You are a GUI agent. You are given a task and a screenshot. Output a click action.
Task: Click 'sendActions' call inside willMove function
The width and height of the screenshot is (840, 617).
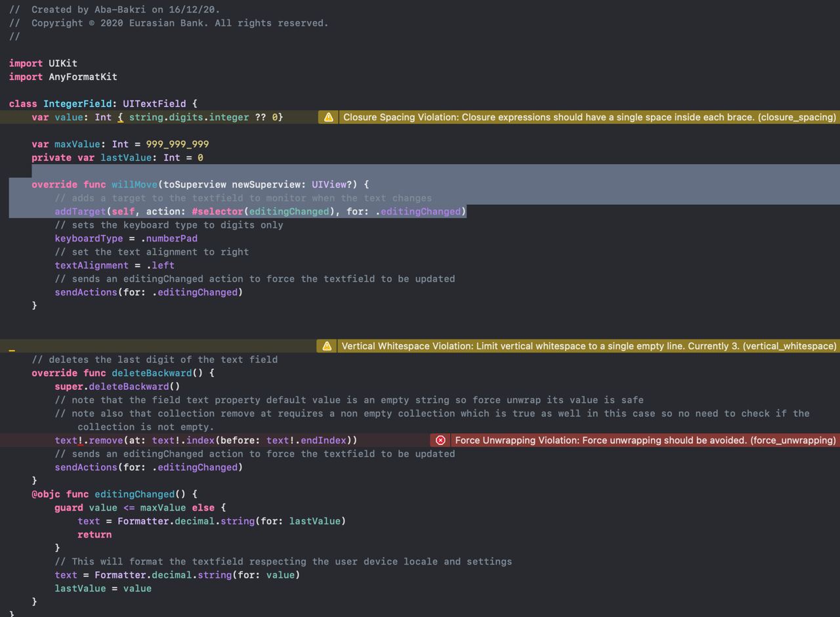tap(86, 292)
